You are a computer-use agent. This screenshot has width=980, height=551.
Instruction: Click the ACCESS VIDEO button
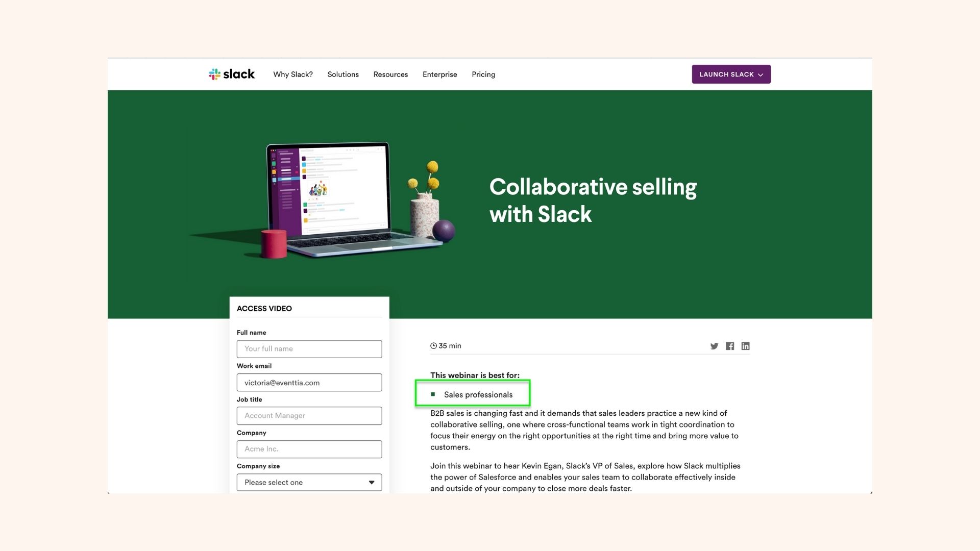coord(264,308)
